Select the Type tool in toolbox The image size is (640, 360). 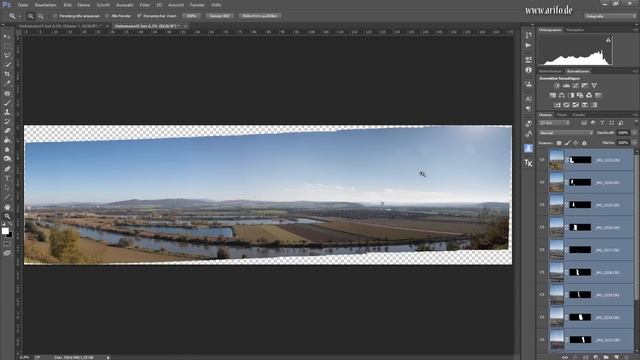tap(7, 178)
